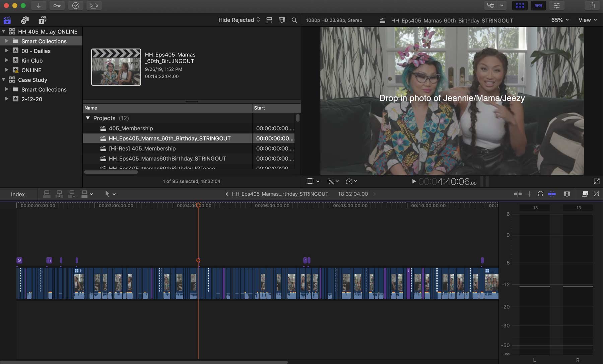
Task: Toggle the Inspector sliders button
Action: 557,5
